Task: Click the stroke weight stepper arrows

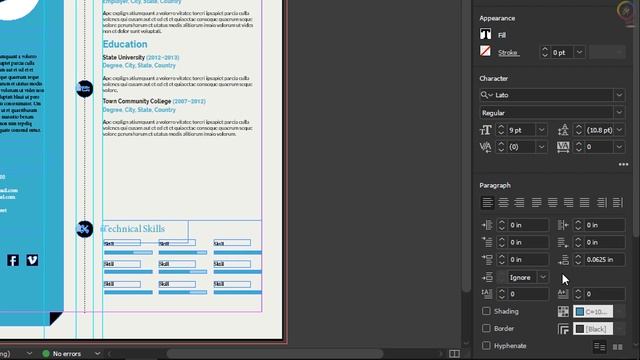Action: pos(545,52)
